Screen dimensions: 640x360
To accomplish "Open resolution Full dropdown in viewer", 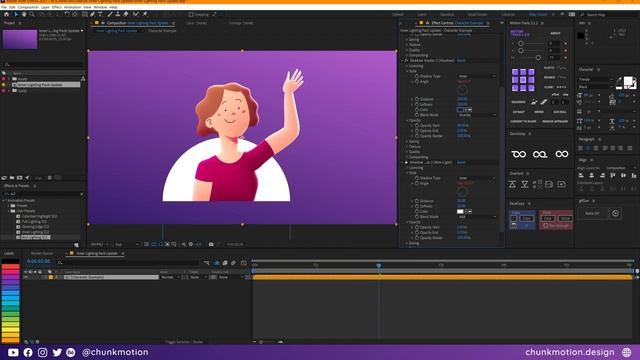I will pyautogui.click(x=127, y=244).
